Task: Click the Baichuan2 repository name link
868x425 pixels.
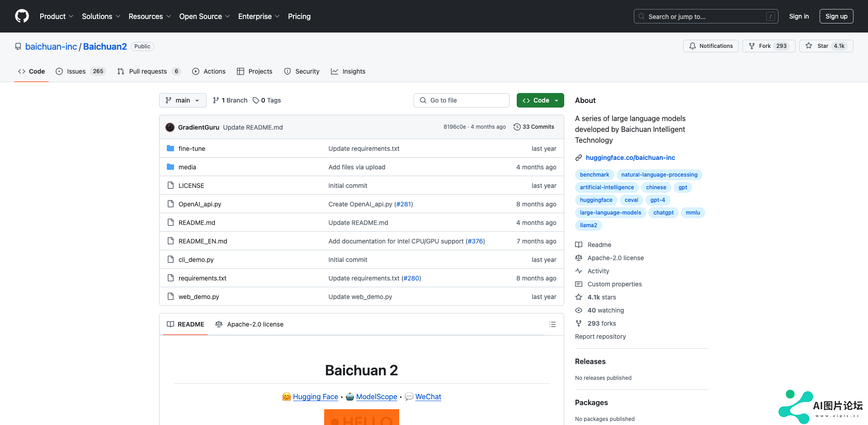Action: (105, 47)
